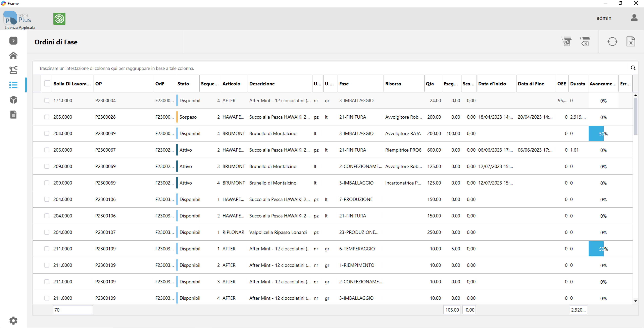The height and width of the screenshot is (328, 644).
Task: Check the row for OP P2300039
Action: (46, 133)
